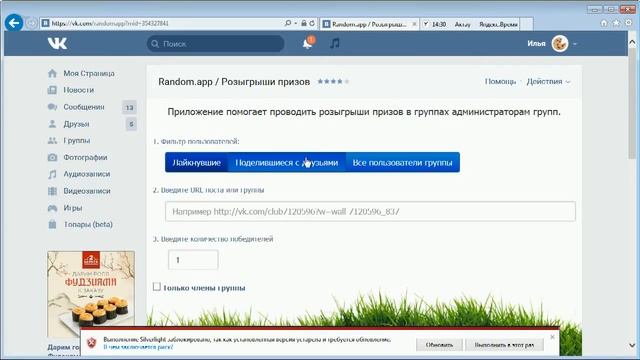
Task: Click the Фудзияма sushi ad banner
Action: 91,294
